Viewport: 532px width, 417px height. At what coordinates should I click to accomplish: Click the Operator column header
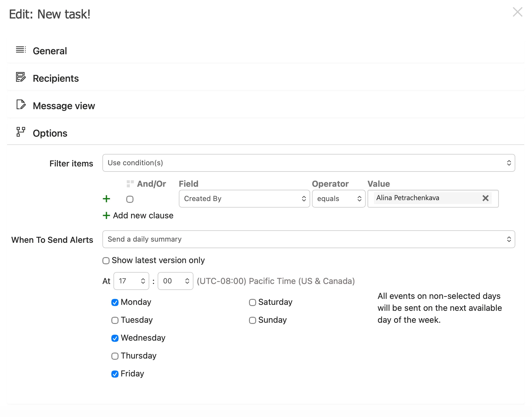[x=330, y=184]
